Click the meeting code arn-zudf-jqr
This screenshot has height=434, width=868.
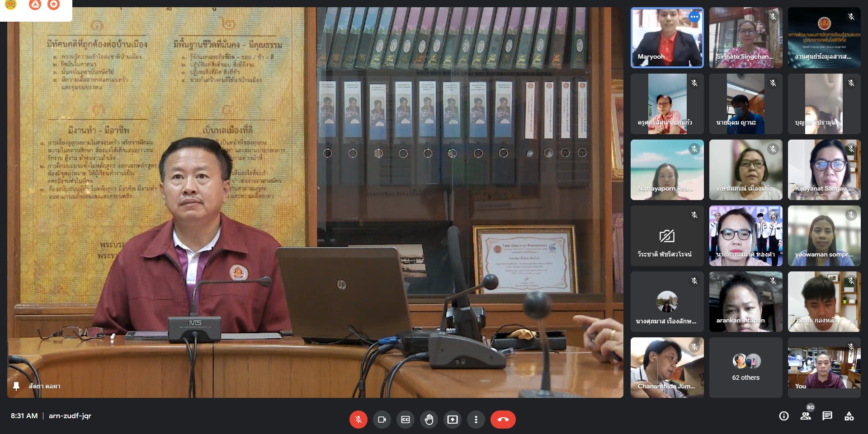(x=70, y=416)
